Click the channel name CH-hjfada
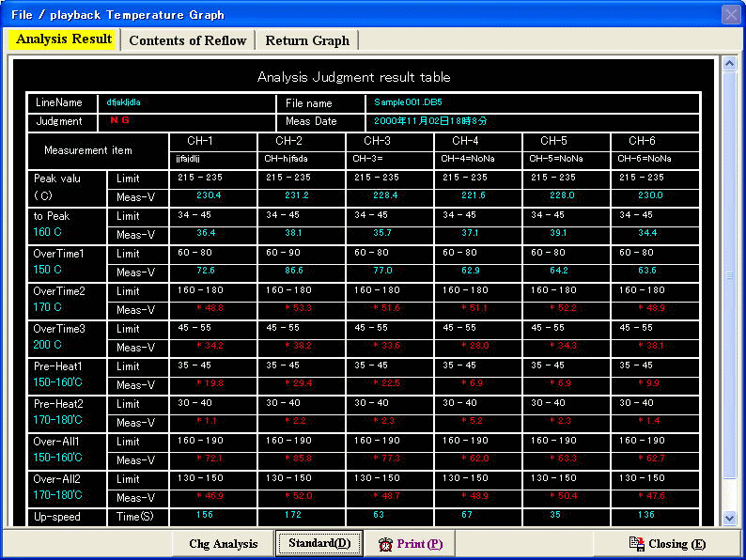Image resolution: width=746 pixels, height=560 pixels. pyautogui.click(x=286, y=159)
